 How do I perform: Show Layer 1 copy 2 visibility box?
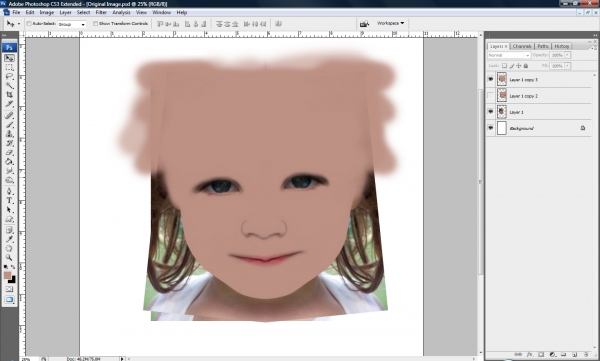tap(491, 96)
